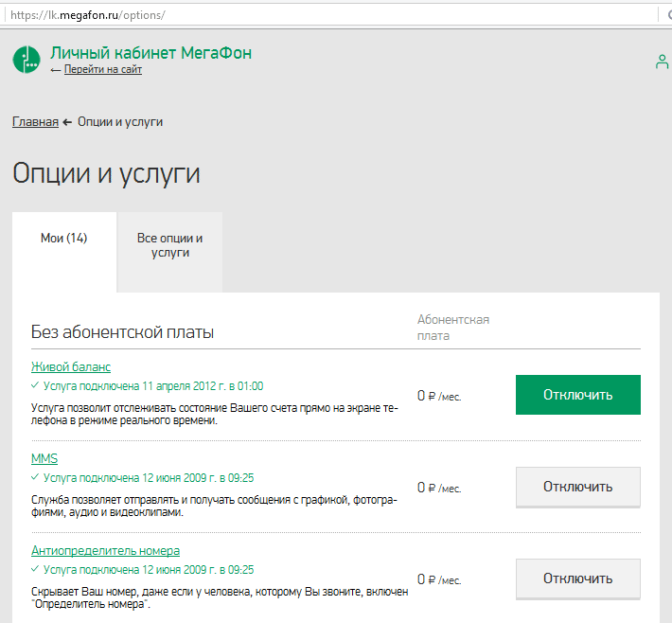
Task: Click the green MegaFon logo icon
Action: click(27, 59)
